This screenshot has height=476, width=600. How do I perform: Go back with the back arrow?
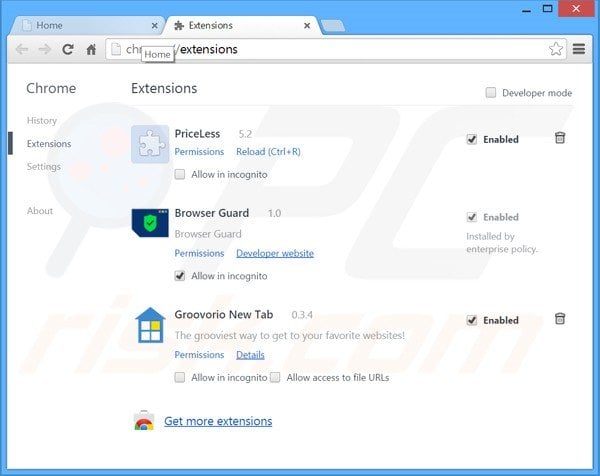[22, 49]
